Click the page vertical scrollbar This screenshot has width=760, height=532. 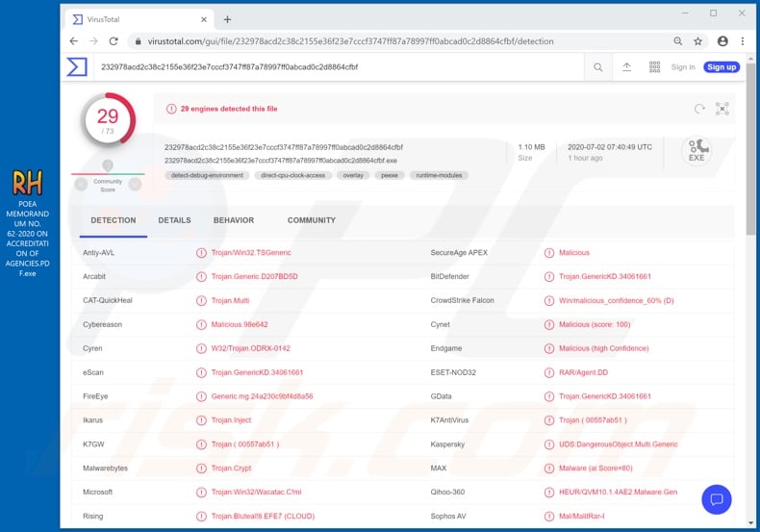tap(750, 150)
